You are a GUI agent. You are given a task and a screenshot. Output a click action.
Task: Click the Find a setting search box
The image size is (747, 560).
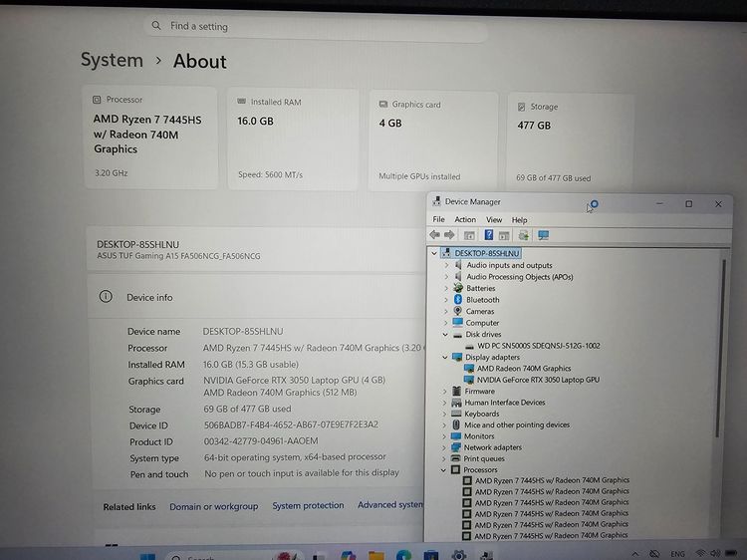316,27
